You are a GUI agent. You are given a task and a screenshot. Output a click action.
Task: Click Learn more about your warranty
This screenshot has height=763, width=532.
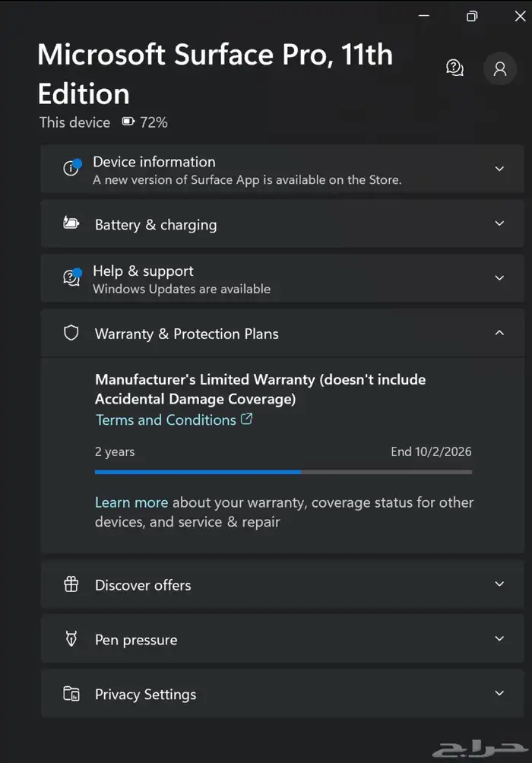click(x=131, y=502)
